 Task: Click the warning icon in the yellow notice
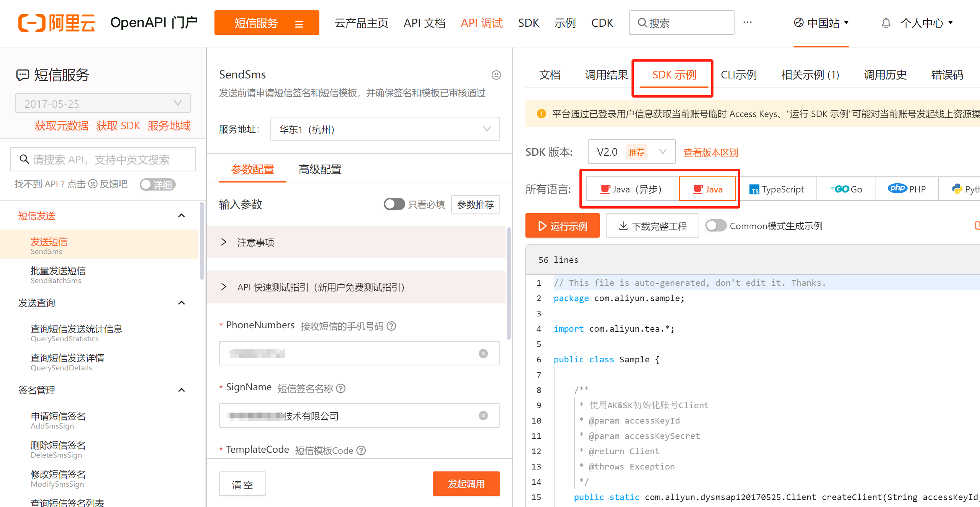tap(541, 114)
